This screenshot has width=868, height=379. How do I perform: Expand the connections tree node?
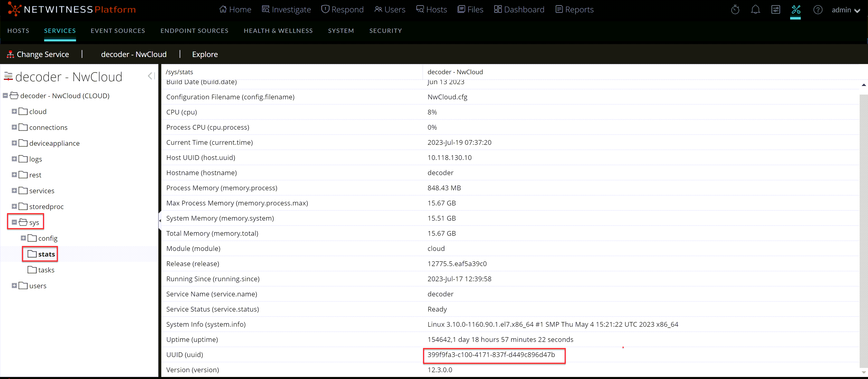(14, 127)
